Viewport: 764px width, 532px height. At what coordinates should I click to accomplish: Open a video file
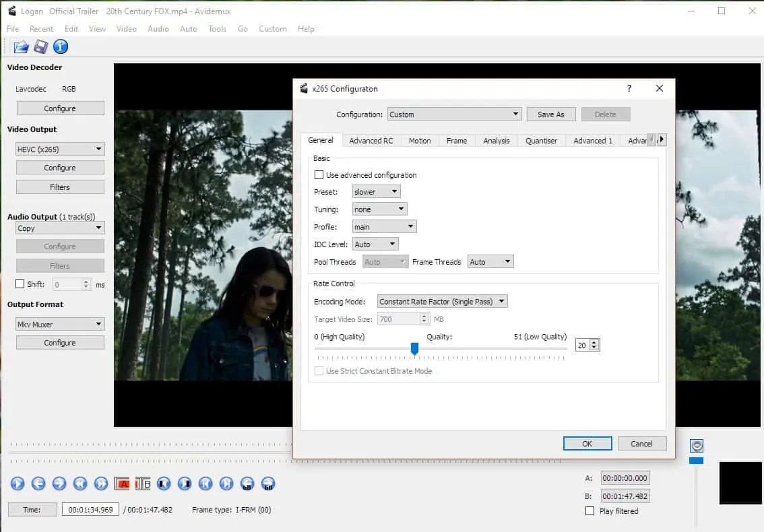point(20,46)
